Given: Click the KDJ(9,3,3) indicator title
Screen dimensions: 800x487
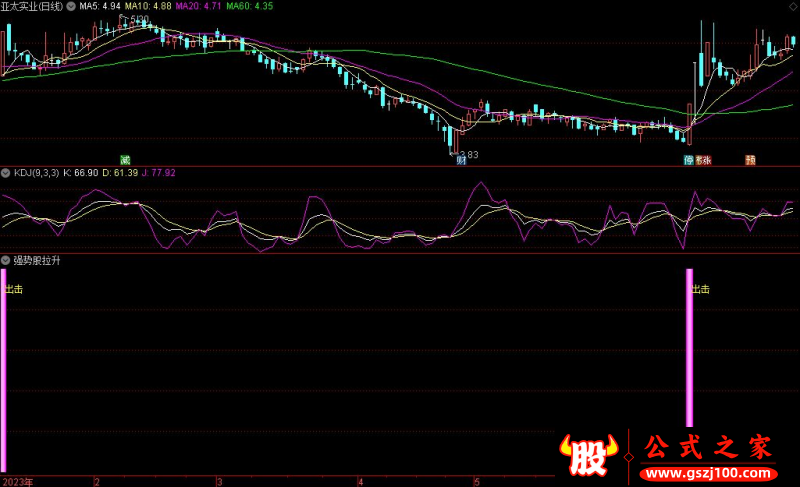Looking at the screenshot, I should (36, 173).
